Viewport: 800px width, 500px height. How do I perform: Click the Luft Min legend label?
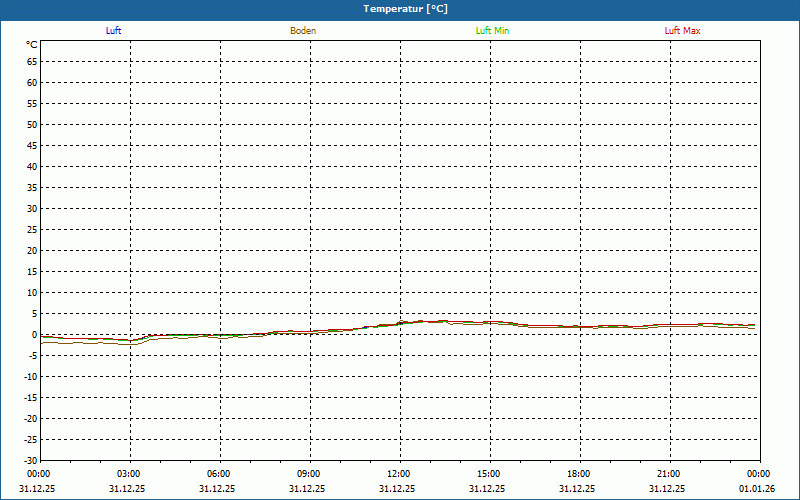click(x=492, y=31)
